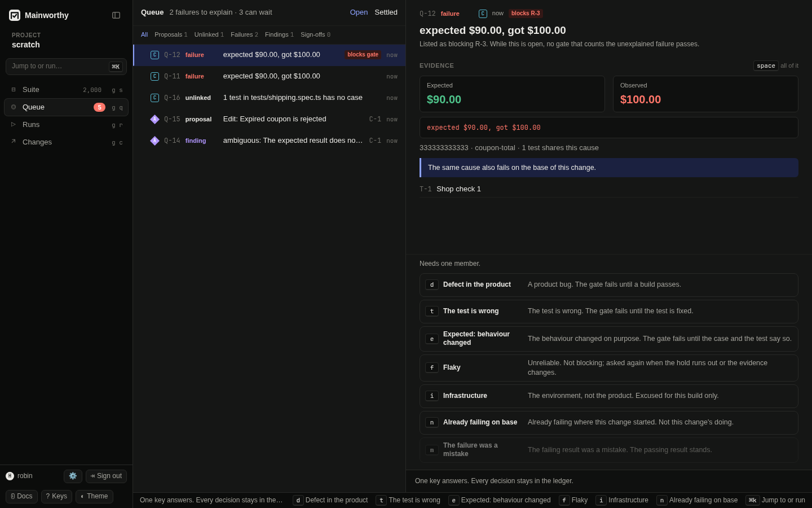The height and width of the screenshot is (508, 812).
Task: Click the Mainworthy logo icon
Action: click(x=15, y=15)
